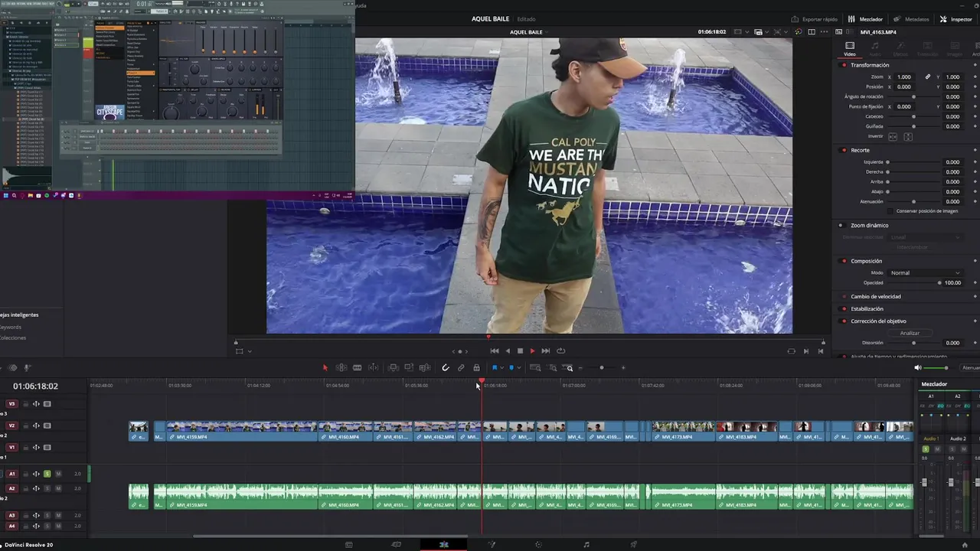
Task: Click the Zoom X value field
Action: [904, 77]
